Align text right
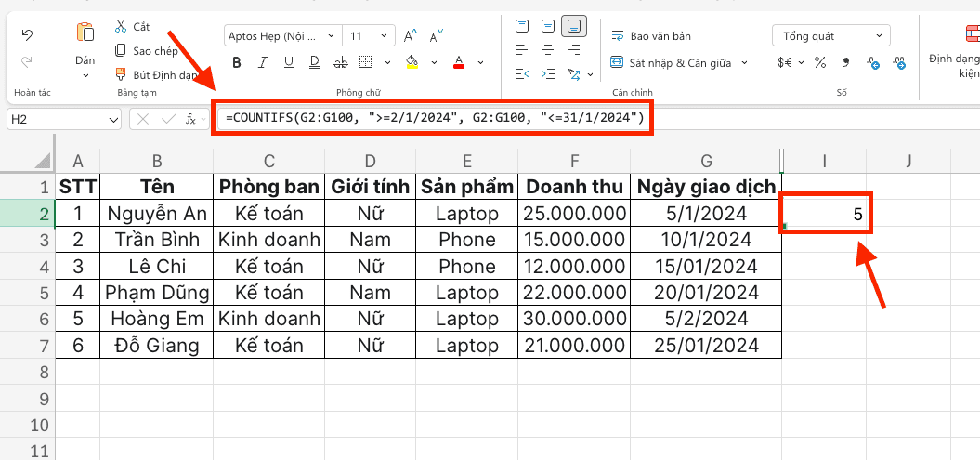Image resolution: width=980 pixels, height=460 pixels. [x=574, y=49]
